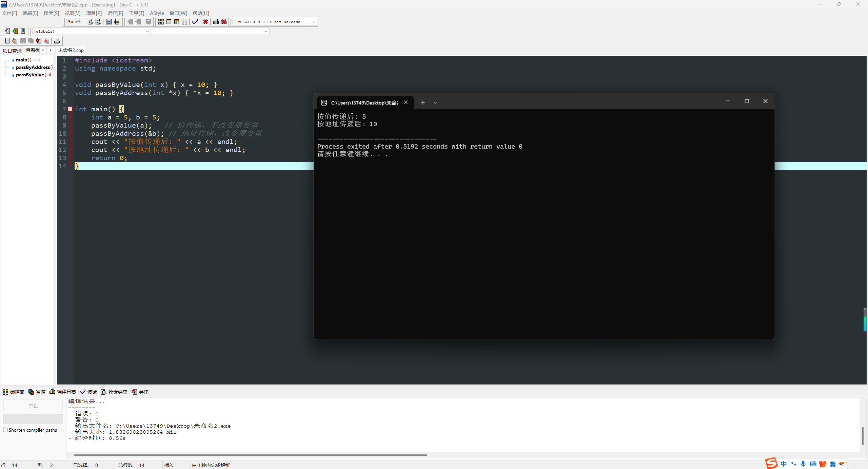The image size is (868, 469).
Task: Open the TDM-GCC compiler selection dropdown
Action: point(314,22)
